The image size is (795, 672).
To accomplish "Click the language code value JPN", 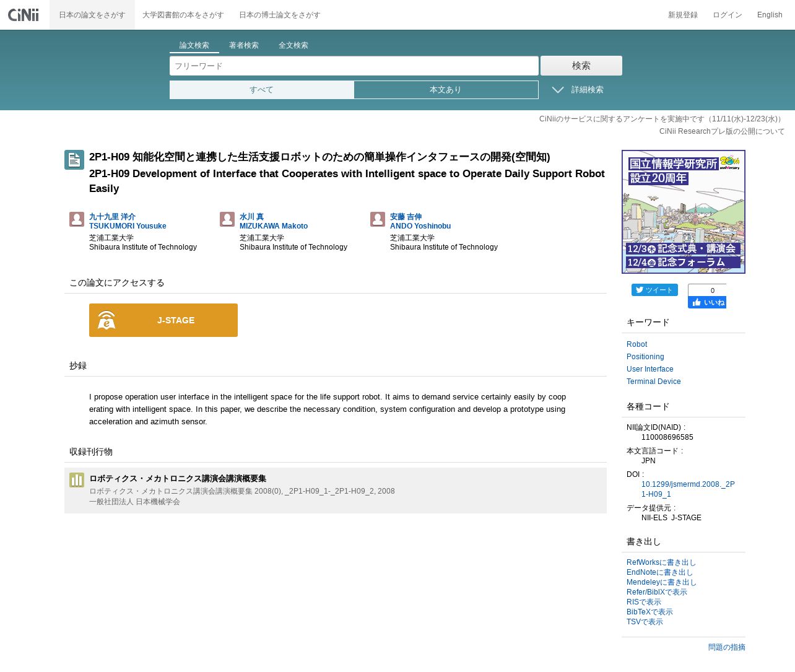I will (648, 461).
